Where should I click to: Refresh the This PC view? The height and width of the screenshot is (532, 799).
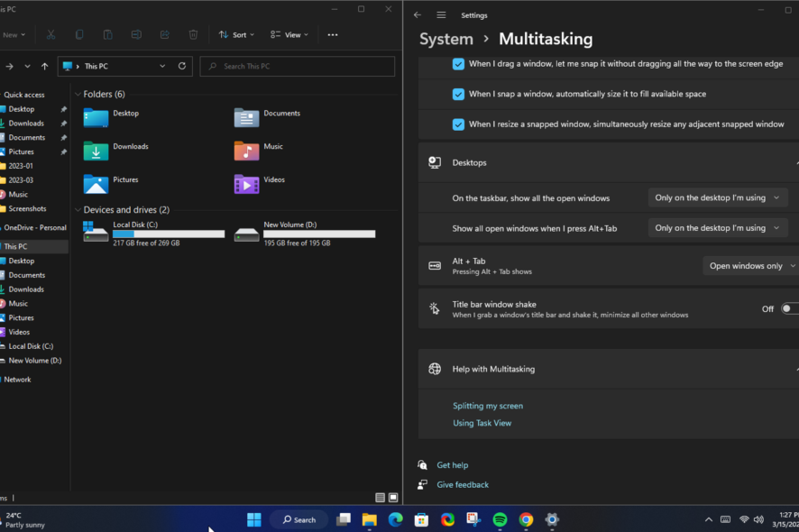180,66
